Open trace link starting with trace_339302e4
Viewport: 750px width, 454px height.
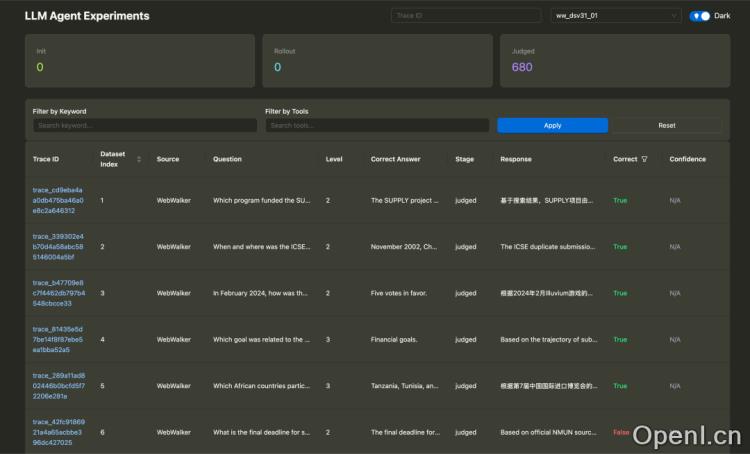[58, 246]
